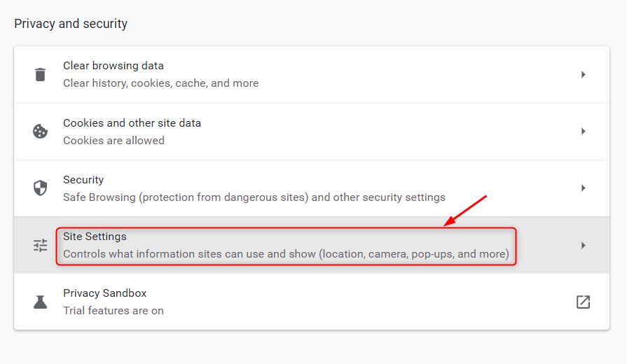This screenshot has width=627, height=364.
Task: Click the cookie icon
Action: pos(41,131)
